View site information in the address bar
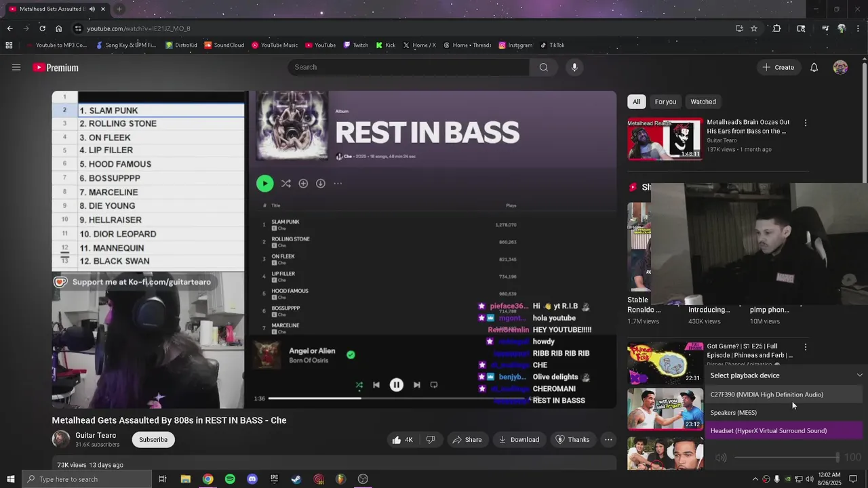 pos(78,28)
